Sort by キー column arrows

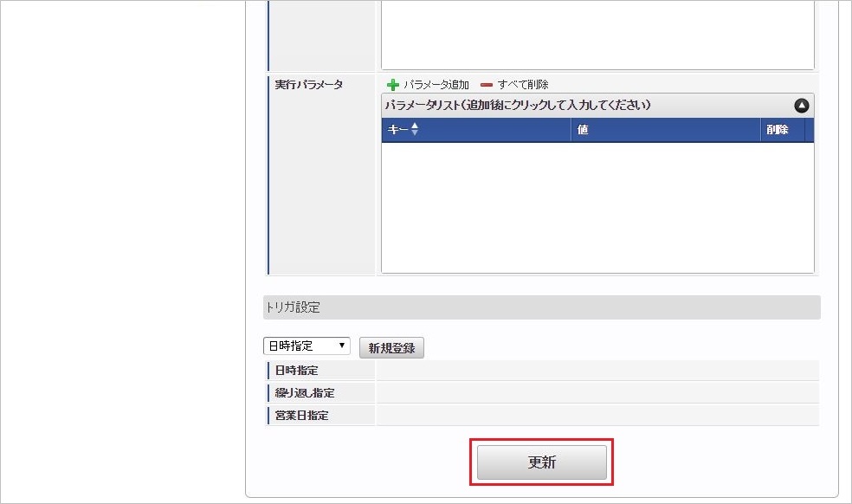(x=415, y=129)
